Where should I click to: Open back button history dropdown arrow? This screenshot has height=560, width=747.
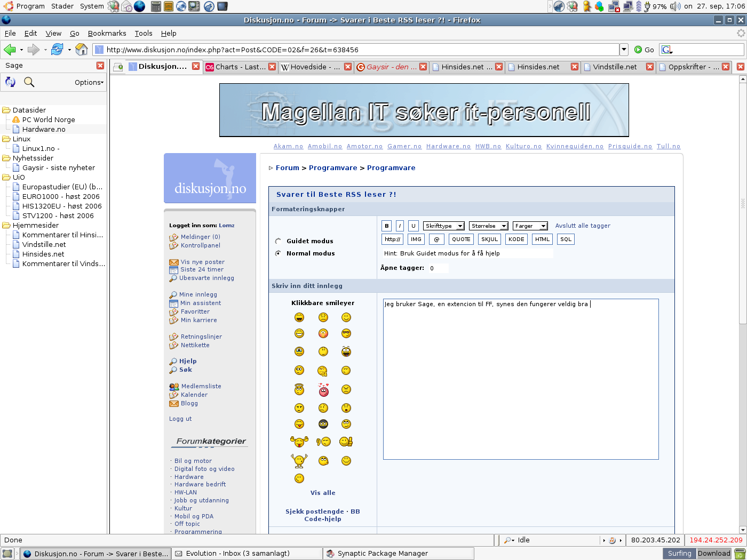[21, 50]
